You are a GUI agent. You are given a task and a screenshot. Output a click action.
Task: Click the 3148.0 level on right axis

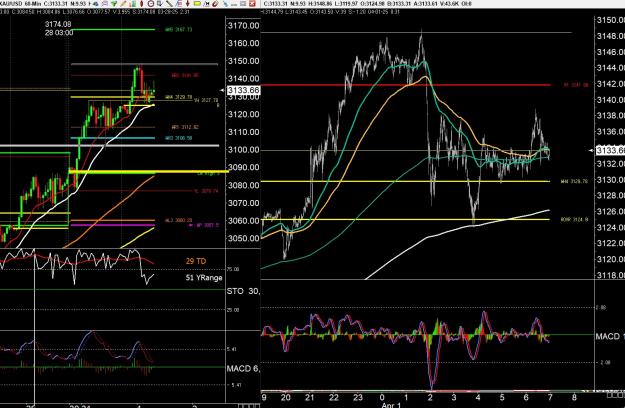(x=610, y=36)
